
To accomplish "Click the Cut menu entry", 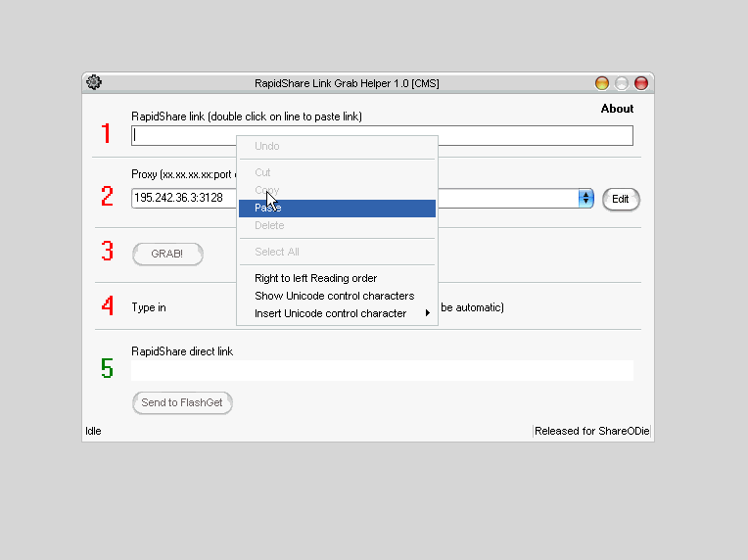I will point(337,172).
